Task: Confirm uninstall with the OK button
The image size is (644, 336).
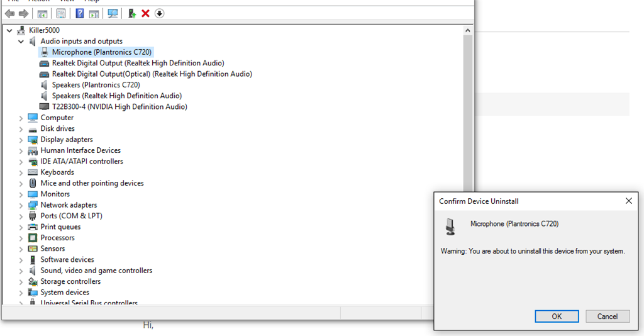Action: pyautogui.click(x=557, y=316)
